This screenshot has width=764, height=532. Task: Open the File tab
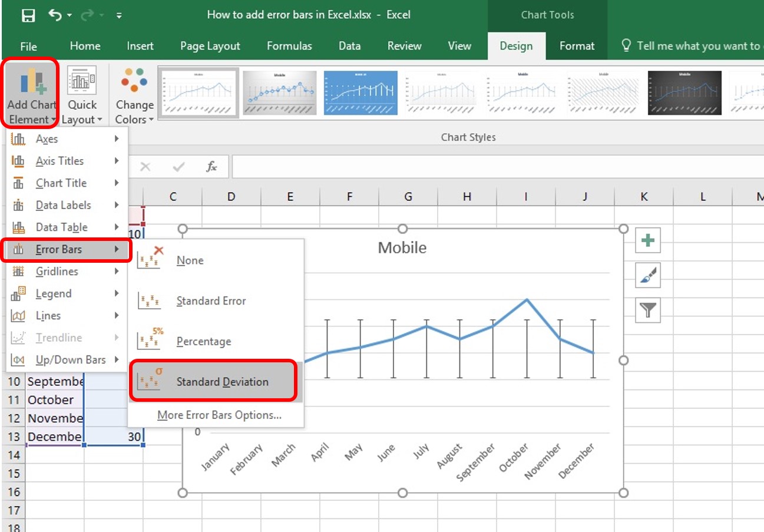click(28, 46)
